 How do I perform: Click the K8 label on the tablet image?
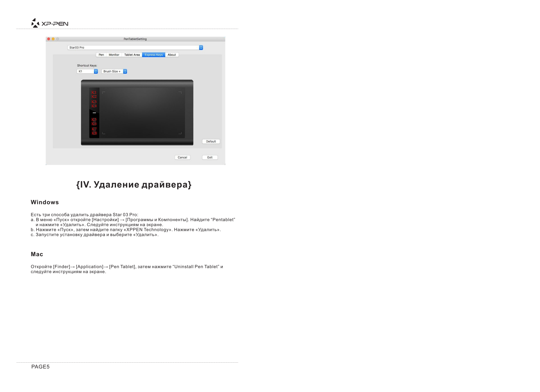(x=94, y=133)
